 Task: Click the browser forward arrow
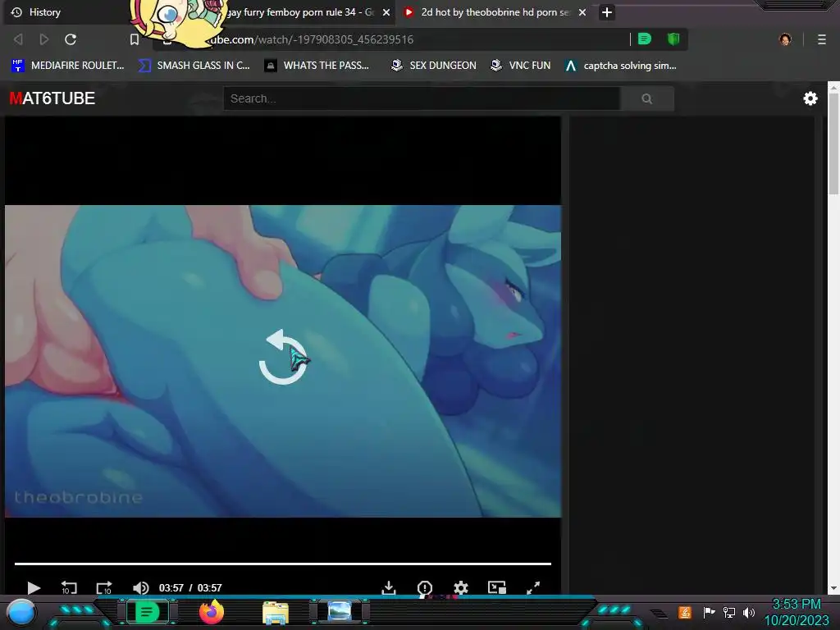click(x=44, y=39)
